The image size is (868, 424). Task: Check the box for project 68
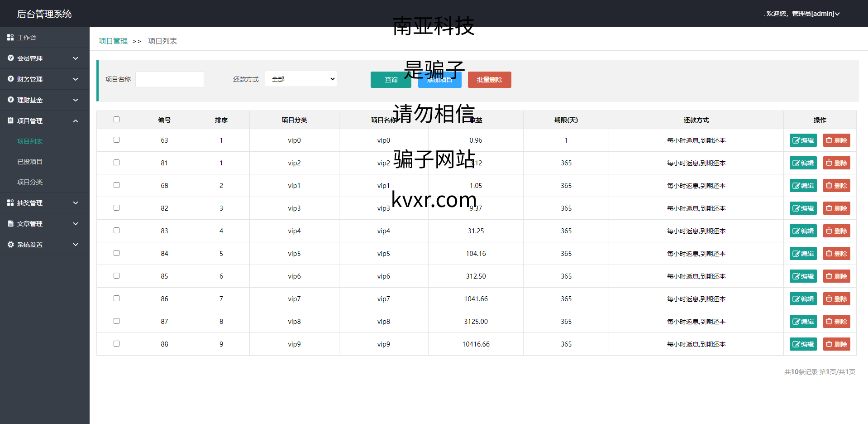click(116, 185)
